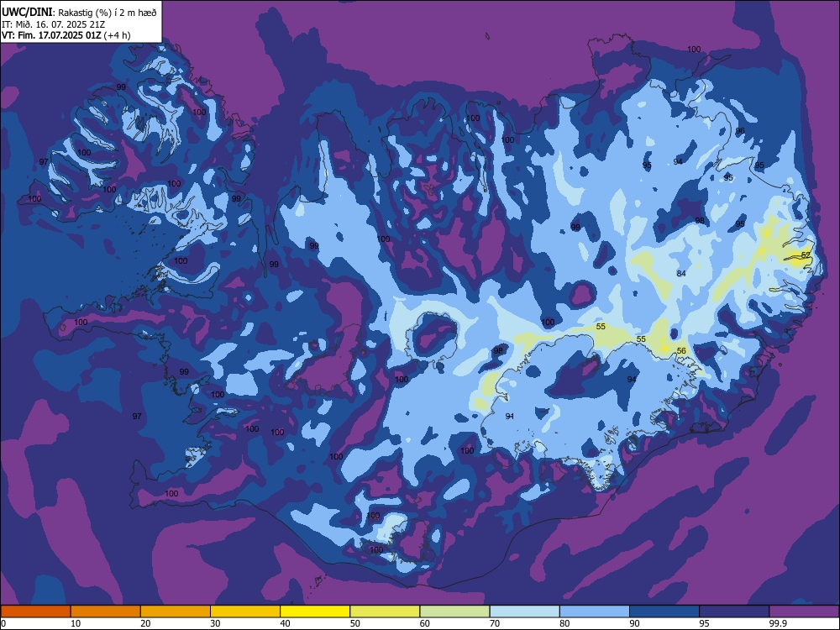The width and height of the screenshot is (840, 630).
Task: Click the legend tick label '20'
Action: pyautogui.click(x=145, y=623)
